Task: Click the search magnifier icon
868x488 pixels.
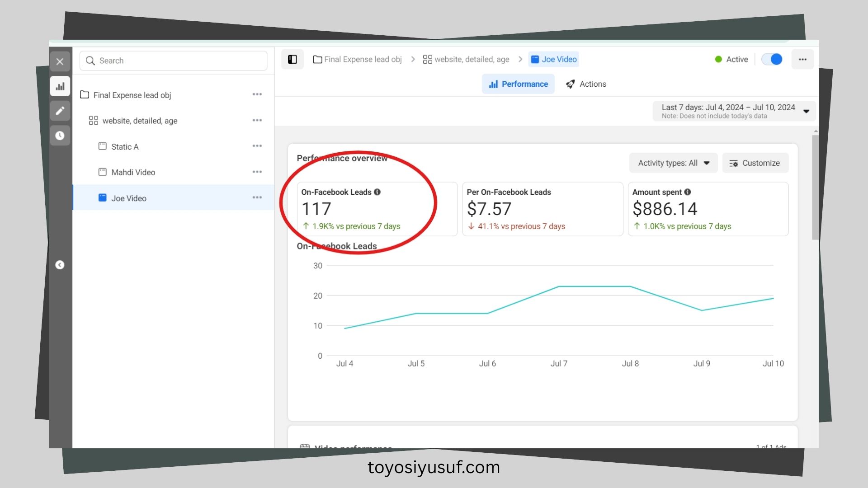Action: (x=90, y=61)
